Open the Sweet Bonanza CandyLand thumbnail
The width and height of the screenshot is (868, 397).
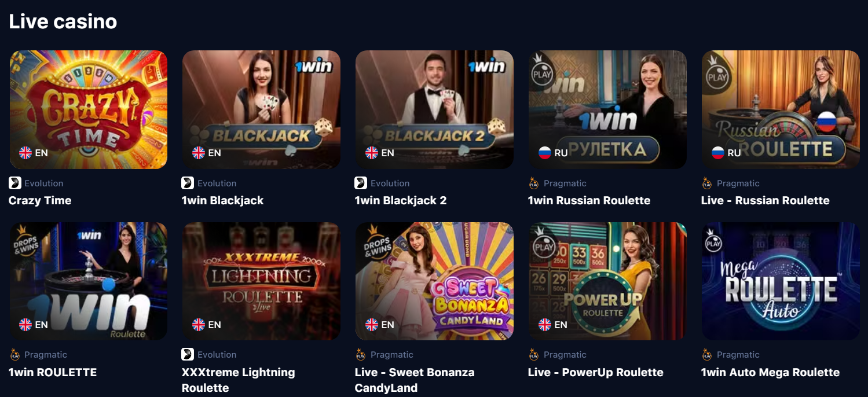point(434,281)
